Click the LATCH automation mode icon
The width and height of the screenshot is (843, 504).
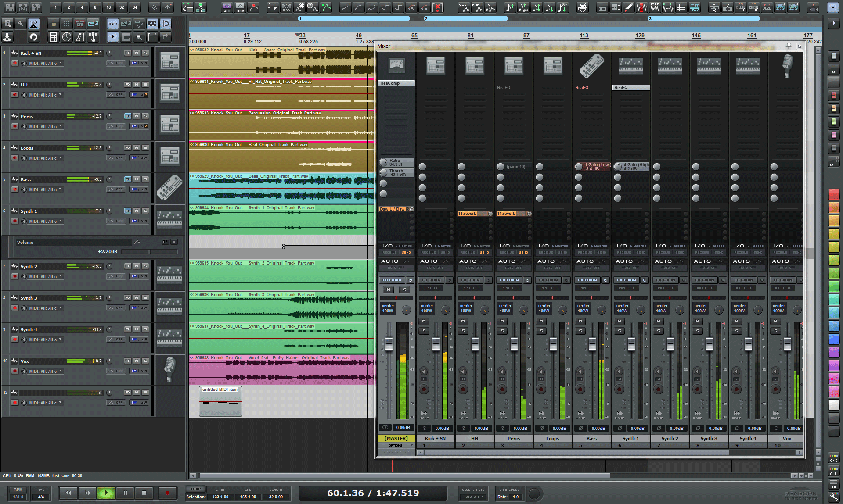click(227, 7)
